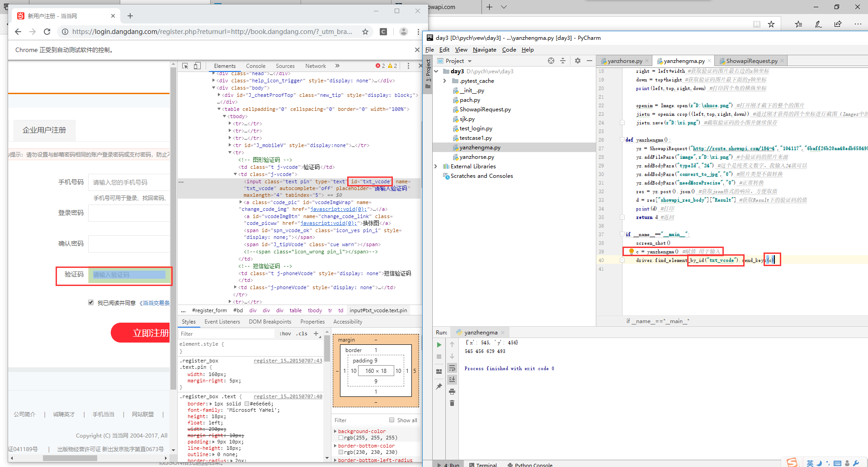This screenshot has height=467, width=868.
Task: Pin the Run tab with the pin icon
Action: (439, 386)
